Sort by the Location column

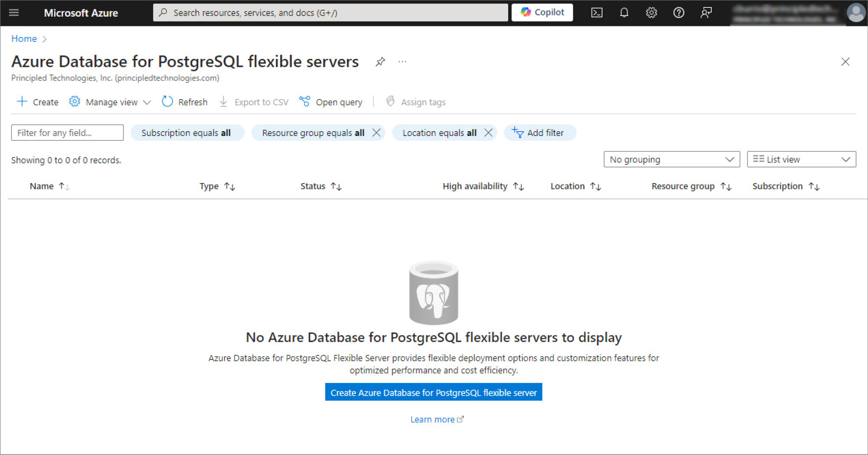tap(576, 186)
